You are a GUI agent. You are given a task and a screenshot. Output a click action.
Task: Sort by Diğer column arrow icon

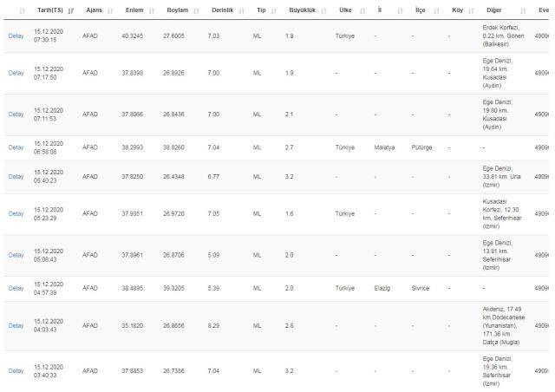pyautogui.click(x=523, y=10)
